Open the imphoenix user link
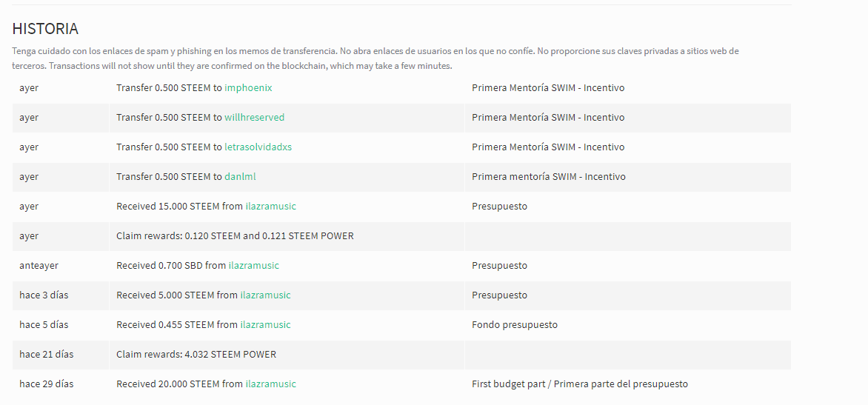Screen dimensions: 868x405 [248, 88]
